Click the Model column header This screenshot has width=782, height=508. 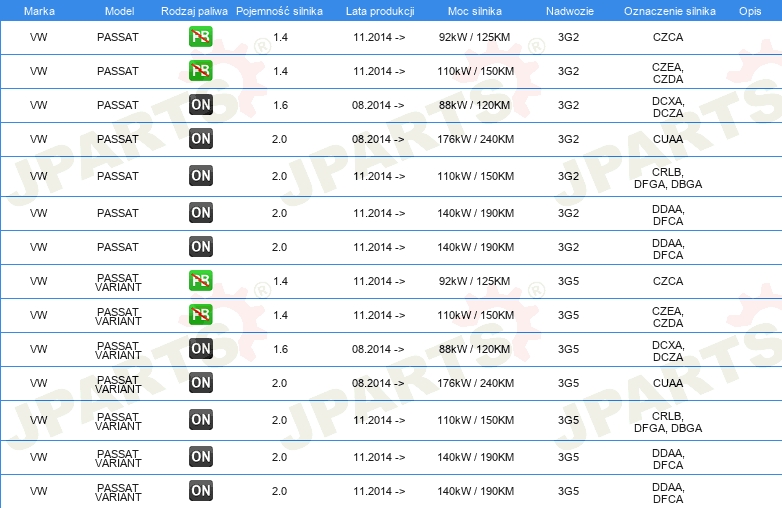point(119,11)
